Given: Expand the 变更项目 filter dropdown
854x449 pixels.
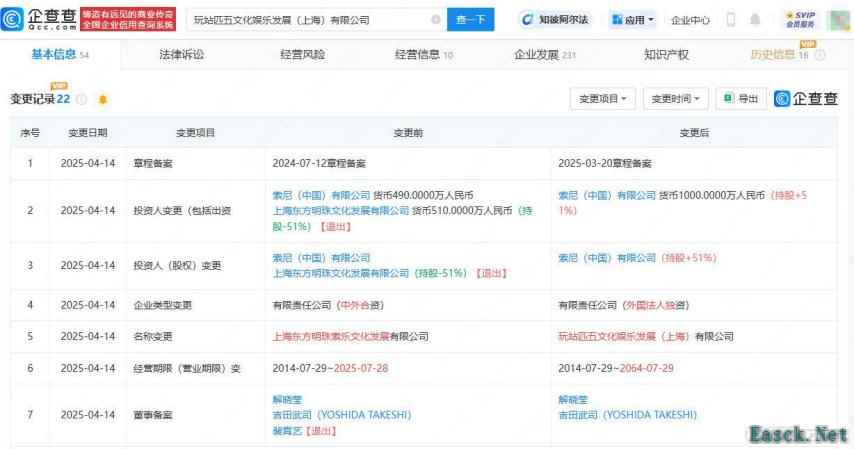Looking at the screenshot, I should click(603, 99).
